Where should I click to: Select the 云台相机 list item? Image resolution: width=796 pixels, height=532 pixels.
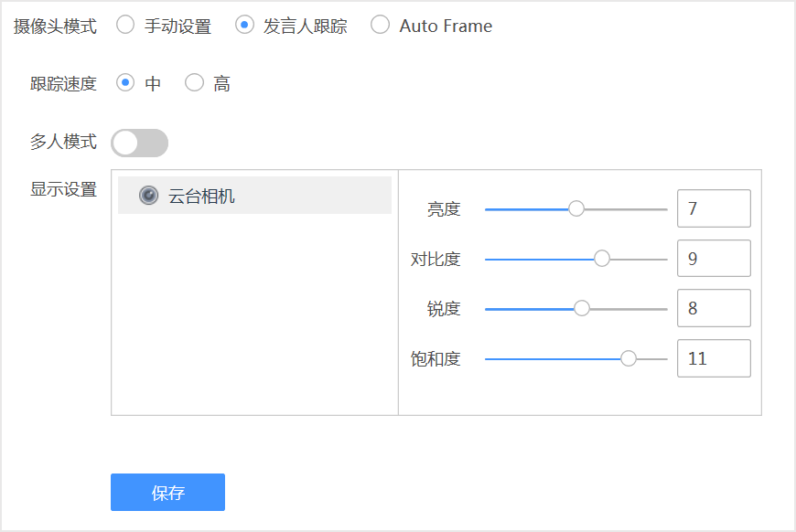point(254,196)
